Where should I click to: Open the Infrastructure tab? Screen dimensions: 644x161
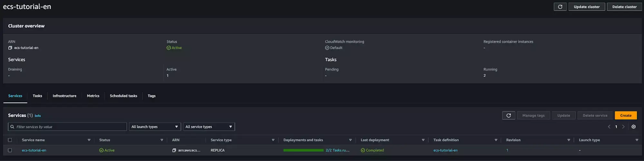pos(64,96)
